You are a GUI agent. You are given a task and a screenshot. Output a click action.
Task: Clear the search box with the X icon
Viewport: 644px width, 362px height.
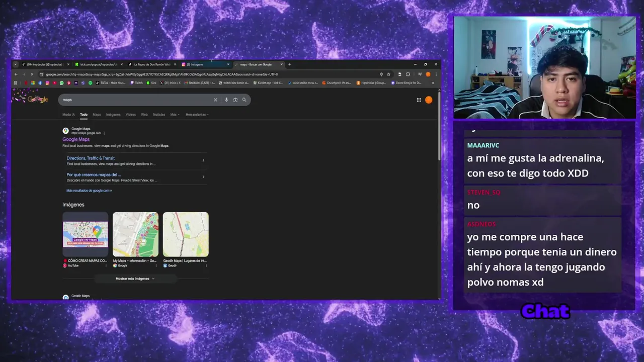tap(215, 100)
